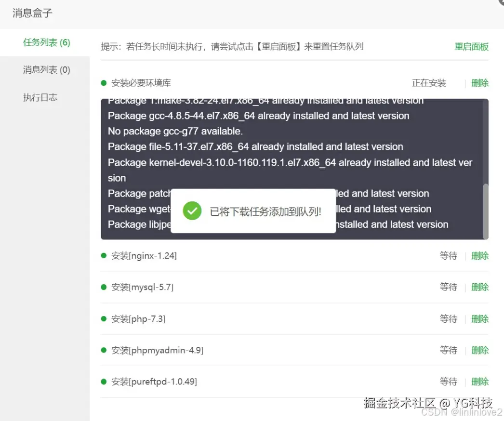Image resolution: width=504 pixels, height=421 pixels.
Task: Delete the phpmyadmin-4.9 install task
Action: (x=480, y=350)
